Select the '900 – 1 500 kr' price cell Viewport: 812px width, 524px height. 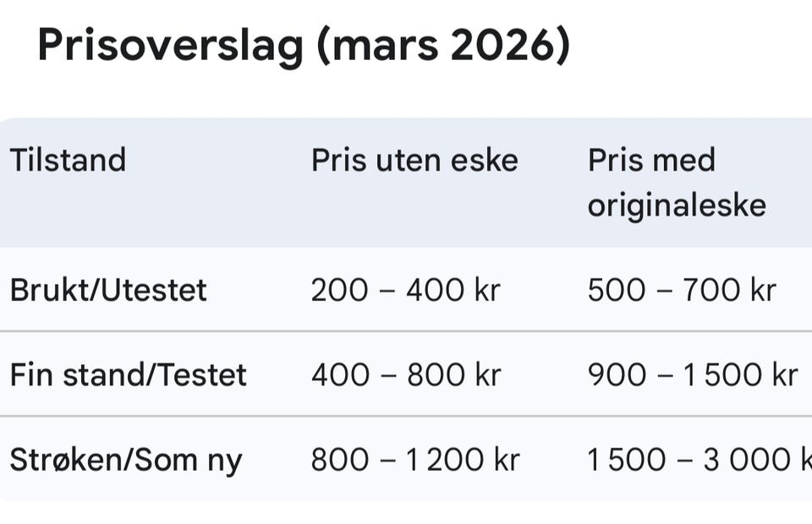coord(693,374)
